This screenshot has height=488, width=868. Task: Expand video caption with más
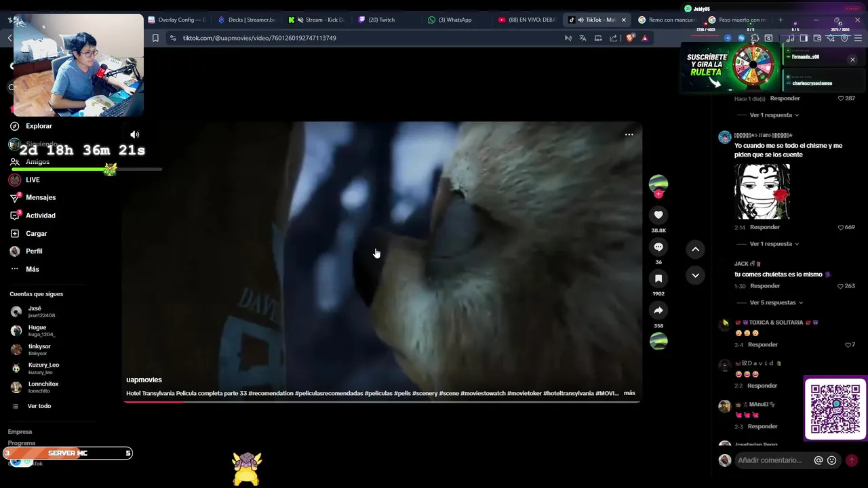pyautogui.click(x=629, y=393)
